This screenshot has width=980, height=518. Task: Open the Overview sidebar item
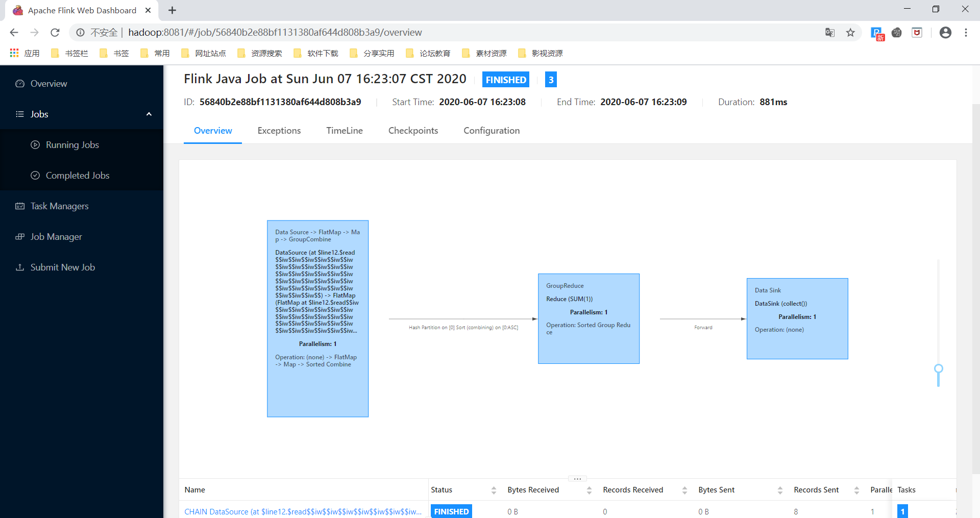point(82,84)
